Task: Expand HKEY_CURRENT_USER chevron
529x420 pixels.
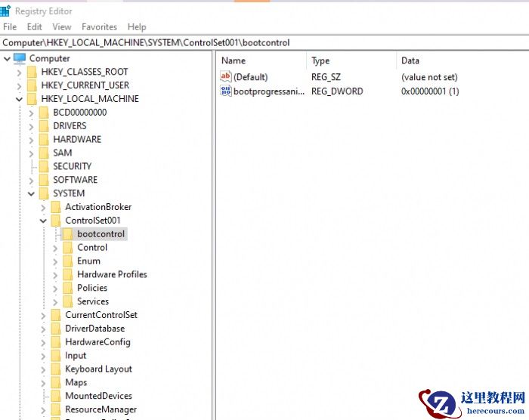Action: [x=19, y=86]
